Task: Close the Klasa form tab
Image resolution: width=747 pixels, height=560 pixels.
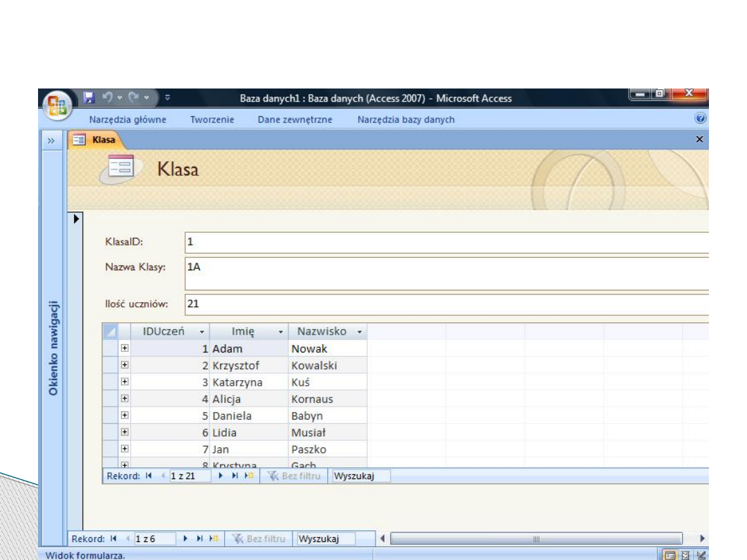Action: point(699,140)
